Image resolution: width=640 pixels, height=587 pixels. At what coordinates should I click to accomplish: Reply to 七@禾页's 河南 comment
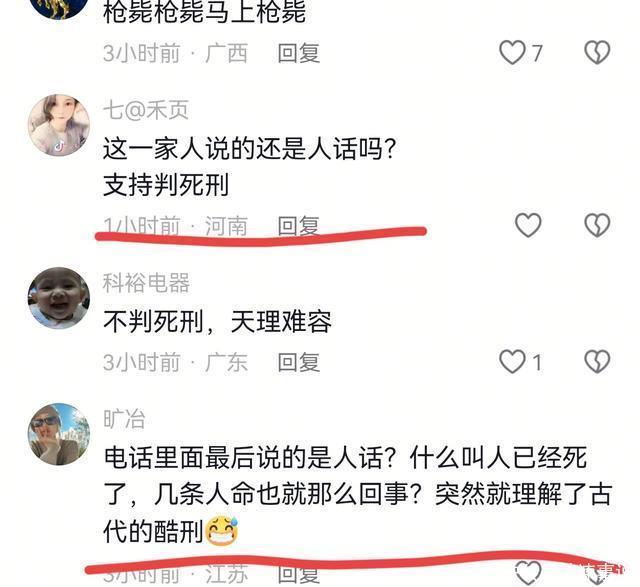[299, 225]
